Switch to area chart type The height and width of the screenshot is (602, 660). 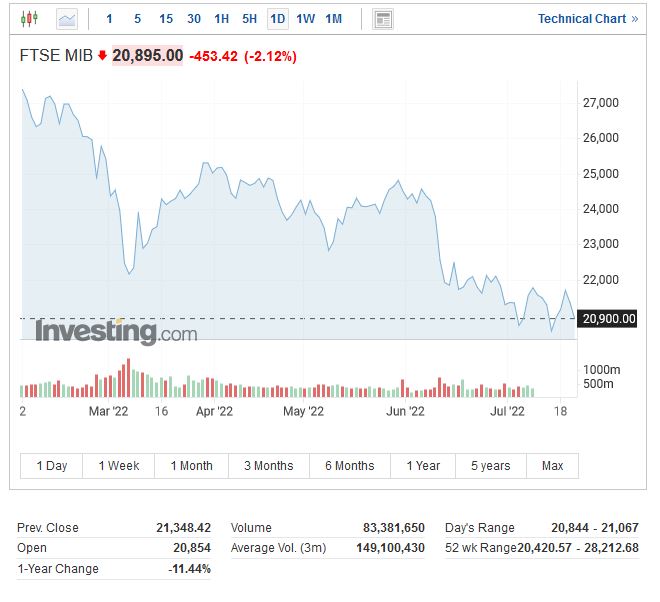(67, 19)
